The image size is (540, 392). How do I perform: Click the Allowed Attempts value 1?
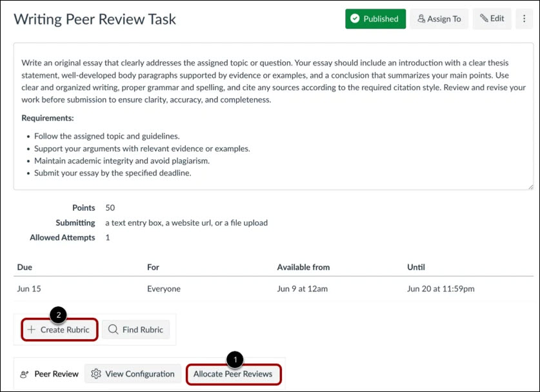108,237
